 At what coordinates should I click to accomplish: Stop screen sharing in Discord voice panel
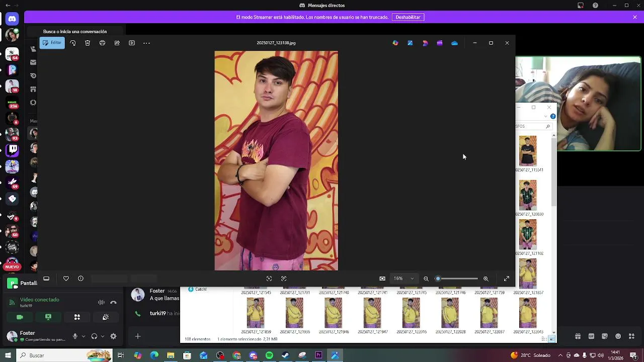(x=48, y=317)
